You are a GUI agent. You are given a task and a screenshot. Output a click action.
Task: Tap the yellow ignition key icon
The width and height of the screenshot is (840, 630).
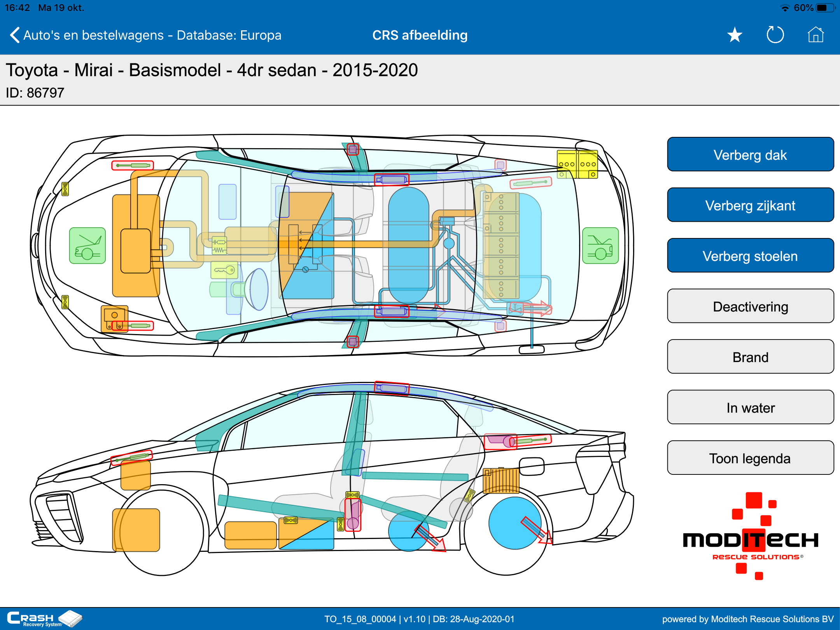224,270
